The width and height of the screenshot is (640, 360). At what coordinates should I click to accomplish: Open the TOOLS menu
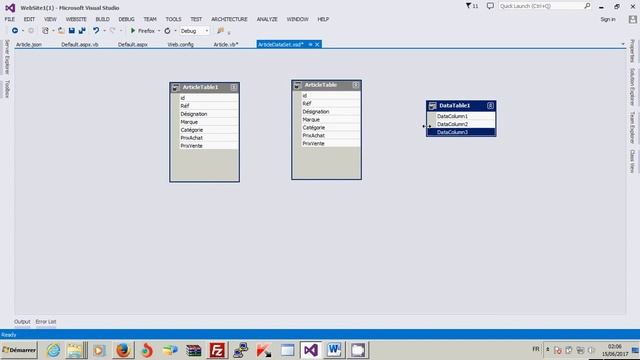[173, 19]
